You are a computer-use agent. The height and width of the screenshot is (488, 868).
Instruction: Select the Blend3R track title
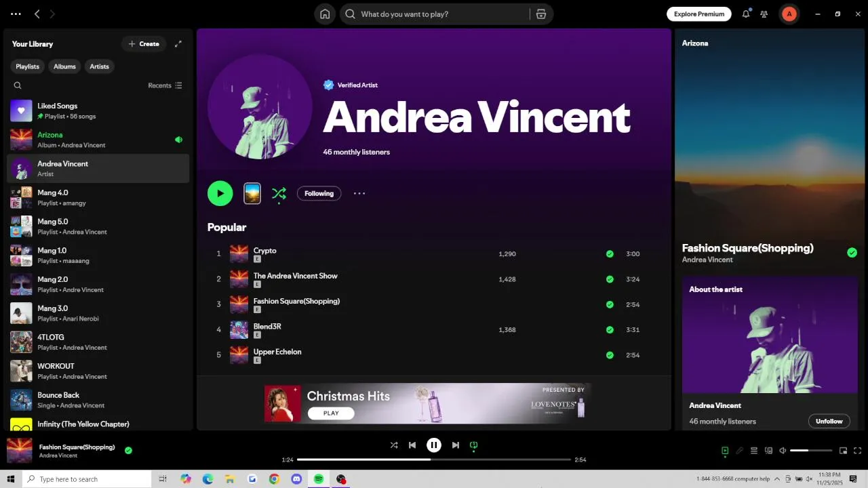[267, 327]
